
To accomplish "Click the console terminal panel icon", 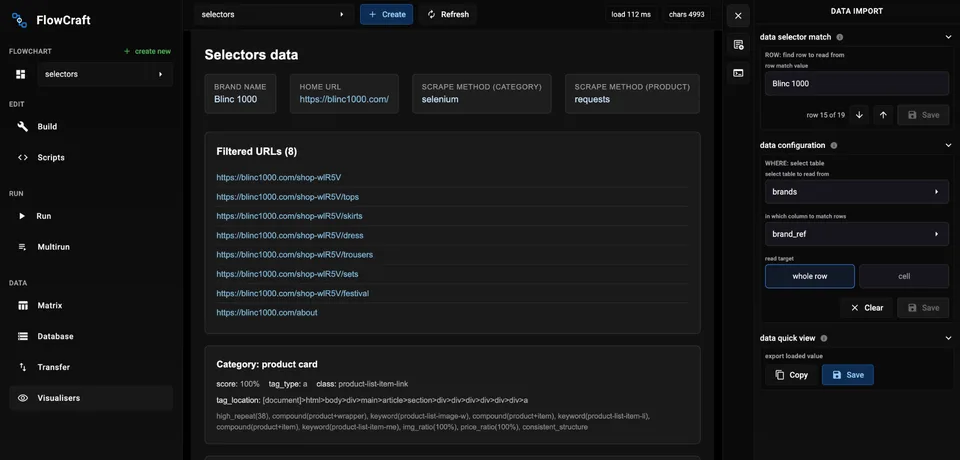I will pos(738,74).
